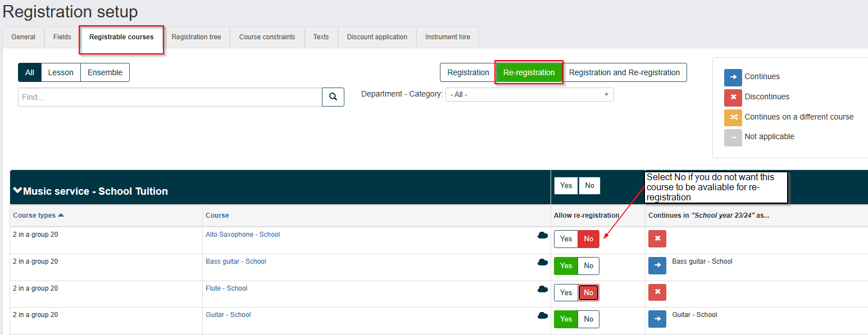Screen dimensions: 868x335
Task: Open the Department - Category dropdown
Action: pos(530,95)
